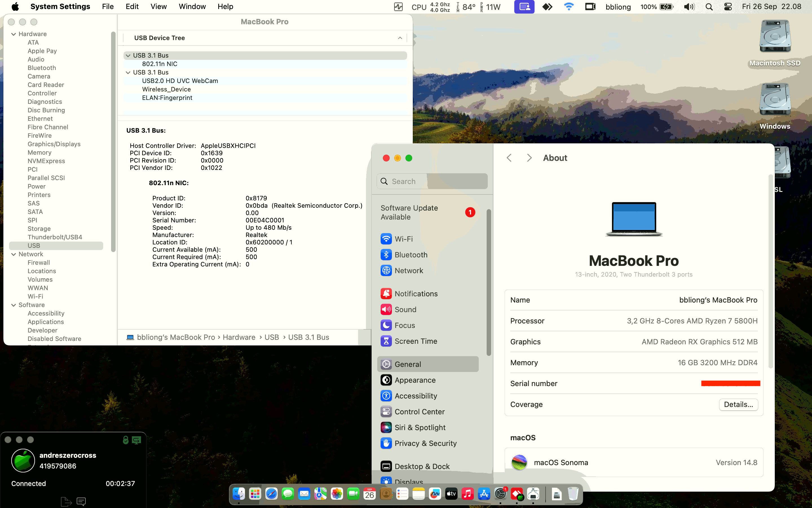
Task: Click the Search field in System Settings
Action: [x=432, y=181]
